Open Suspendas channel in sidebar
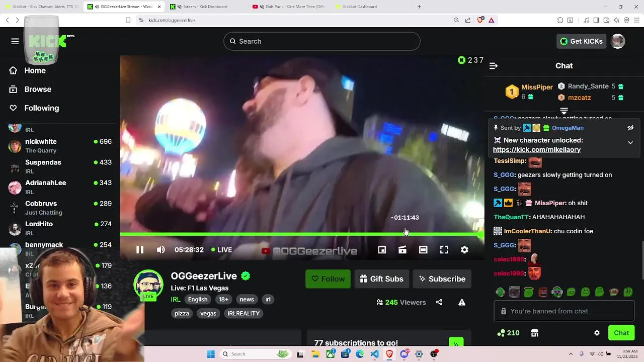The width and height of the screenshot is (644, 362). coord(60,166)
